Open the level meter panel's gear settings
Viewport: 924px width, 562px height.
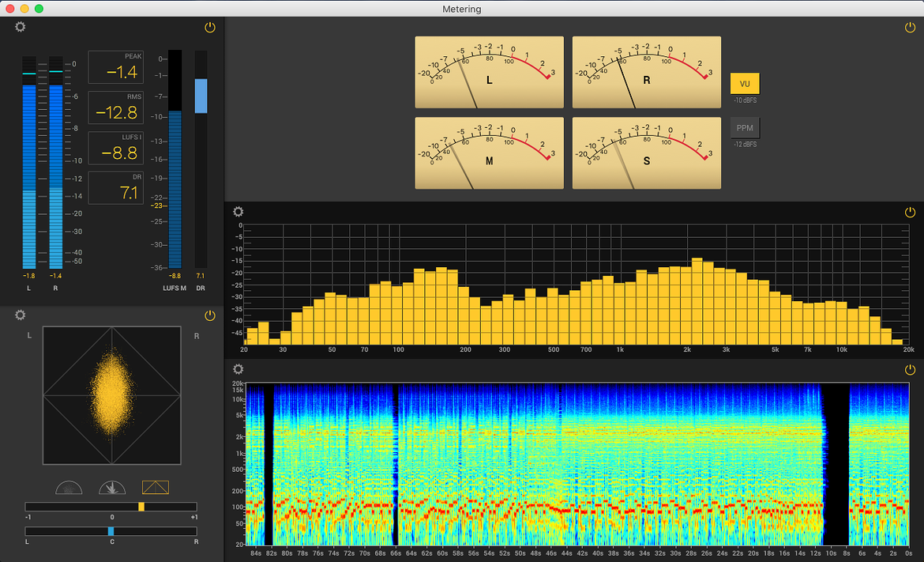pos(20,27)
